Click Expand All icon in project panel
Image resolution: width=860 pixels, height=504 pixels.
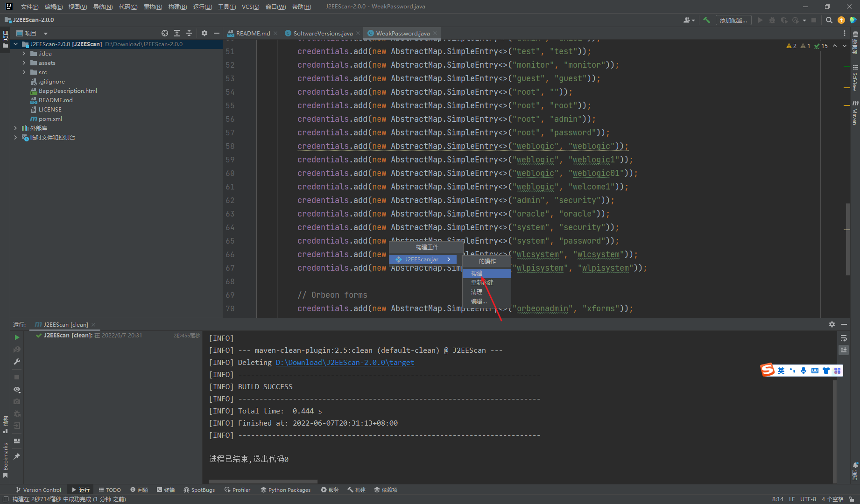click(x=177, y=33)
